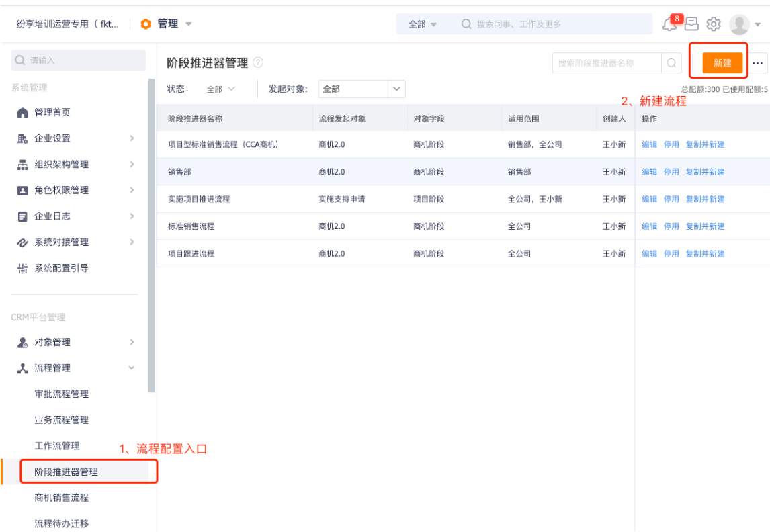Click the user avatar icon
This screenshot has width=770, height=532.
pos(739,24)
